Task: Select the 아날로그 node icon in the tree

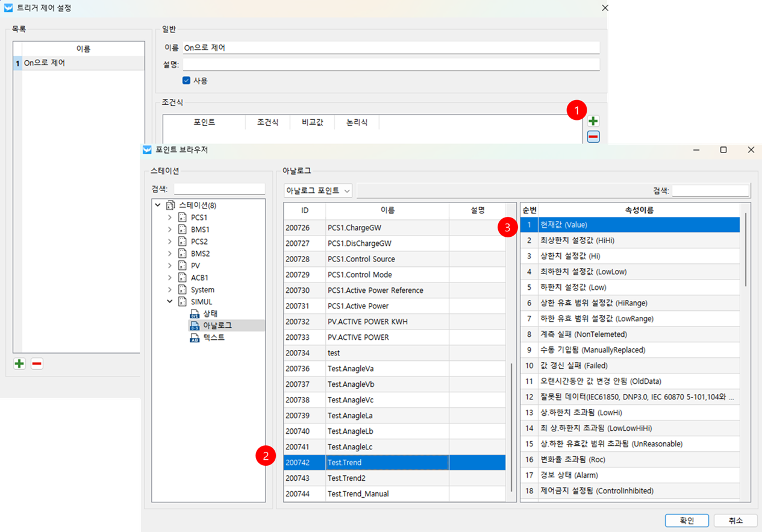Action: tap(195, 326)
